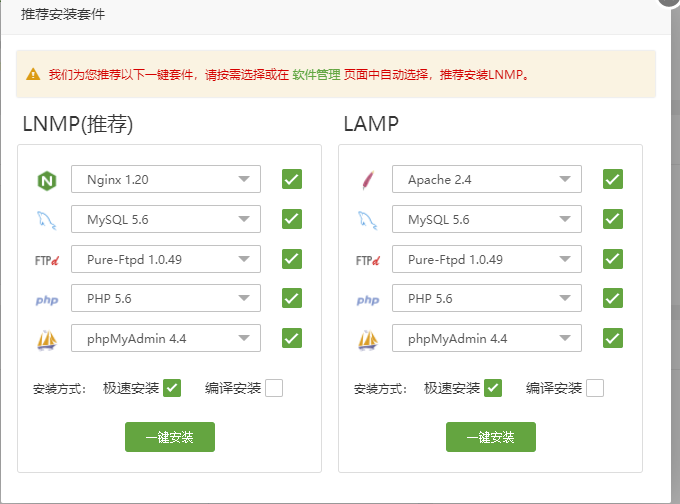Click the phpMyAdmin sailboat icon in LNMP
The image size is (680, 504).
[47, 340]
